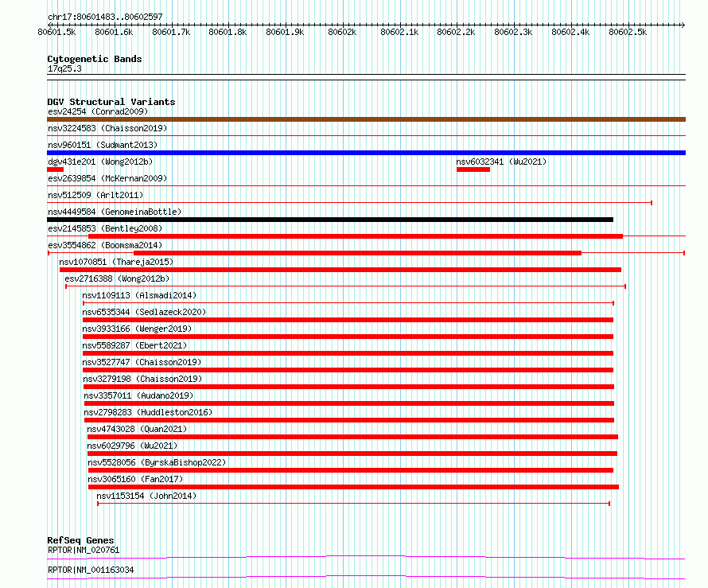This screenshot has height=588, width=708.
Task: Click gene label RPTOR|NM_001163034
Action: coord(91,570)
